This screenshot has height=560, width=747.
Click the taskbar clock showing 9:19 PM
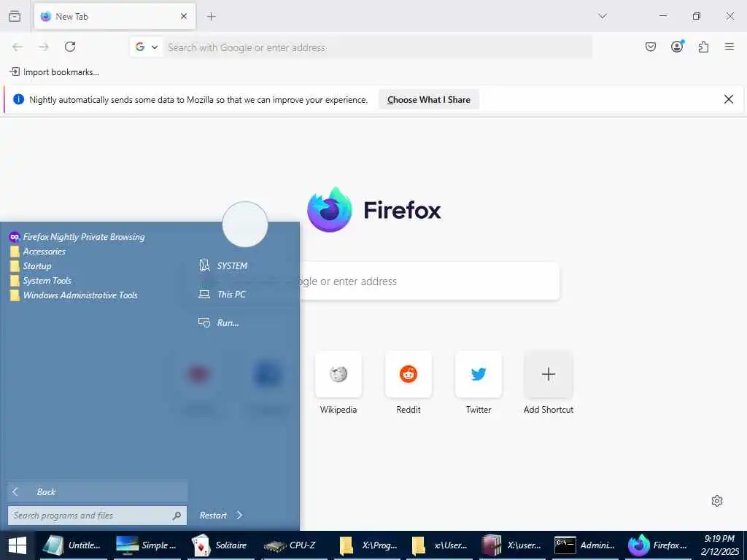[719, 545]
